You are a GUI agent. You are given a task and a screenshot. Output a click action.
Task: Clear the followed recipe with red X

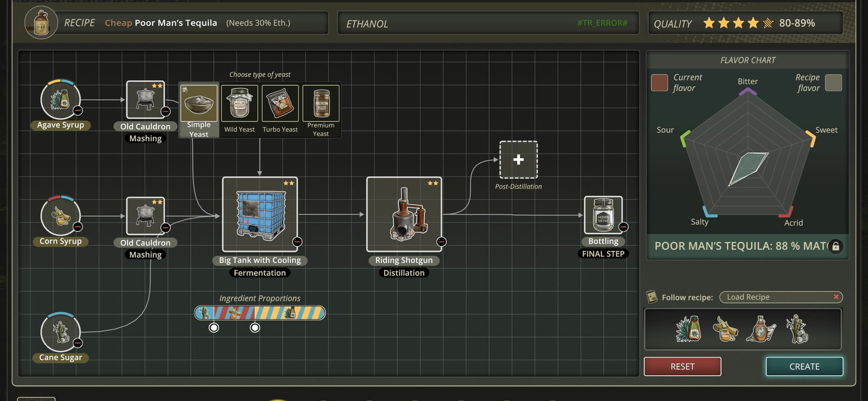836,297
